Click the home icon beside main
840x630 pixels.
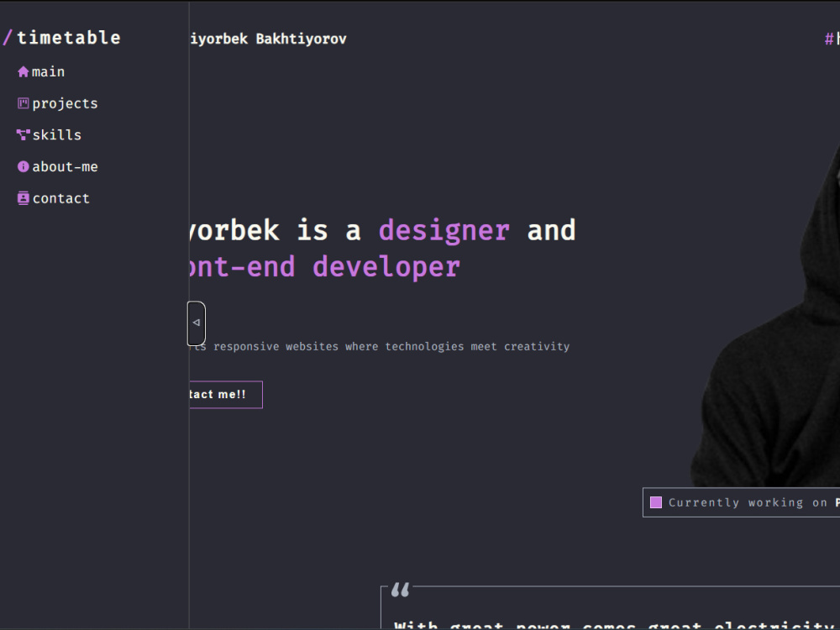pos(23,71)
